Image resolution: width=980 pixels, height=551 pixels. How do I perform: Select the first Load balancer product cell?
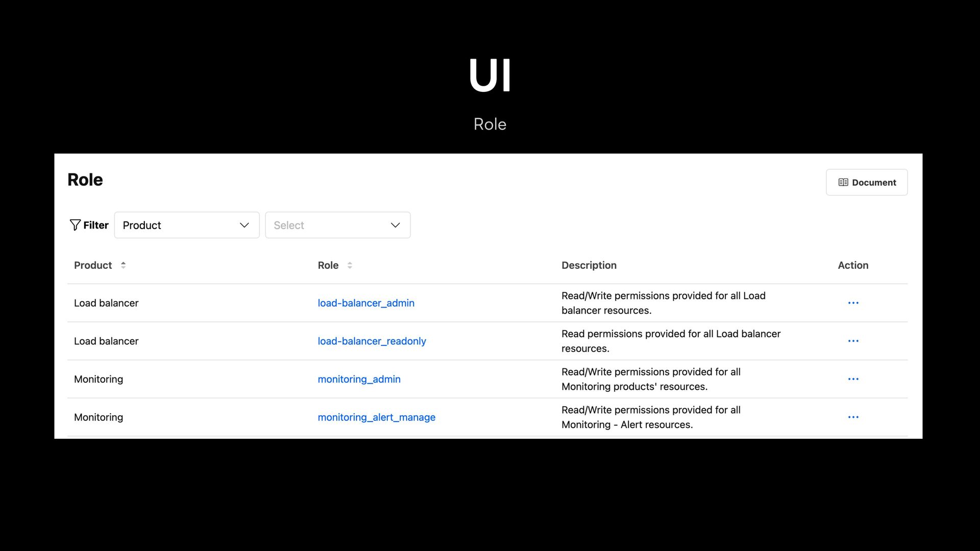(106, 303)
